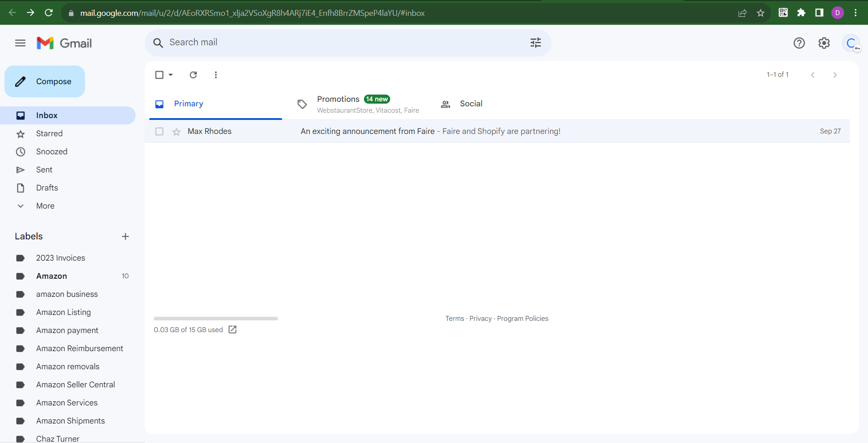The height and width of the screenshot is (443, 868).
Task: Select the Max Rhodes email checkbox
Action: point(159,131)
